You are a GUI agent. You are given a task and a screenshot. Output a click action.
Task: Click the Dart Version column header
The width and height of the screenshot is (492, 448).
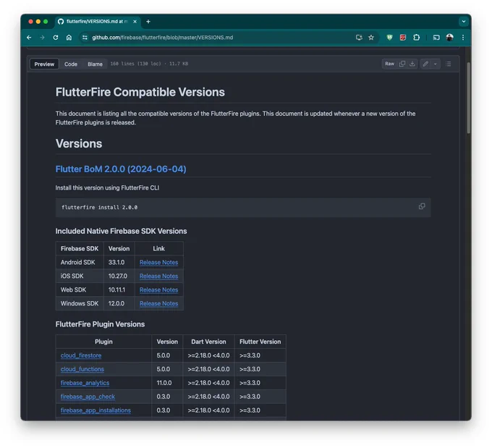[208, 342]
